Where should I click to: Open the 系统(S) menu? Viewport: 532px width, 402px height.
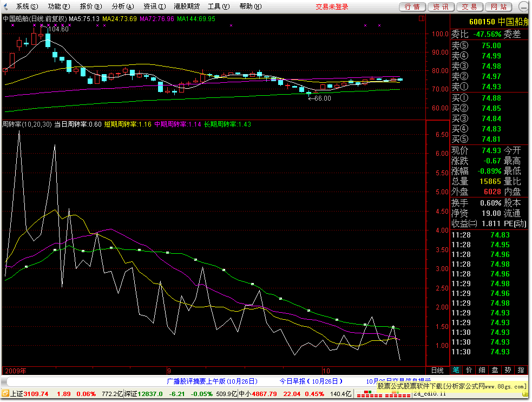(27, 6)
